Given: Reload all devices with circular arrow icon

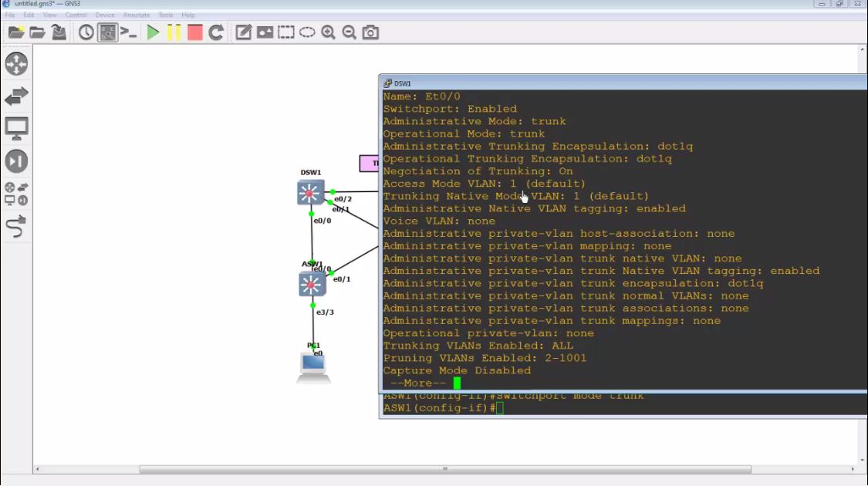Looking at the screenshot, I should pyautogui.click(x=217, y=32).
